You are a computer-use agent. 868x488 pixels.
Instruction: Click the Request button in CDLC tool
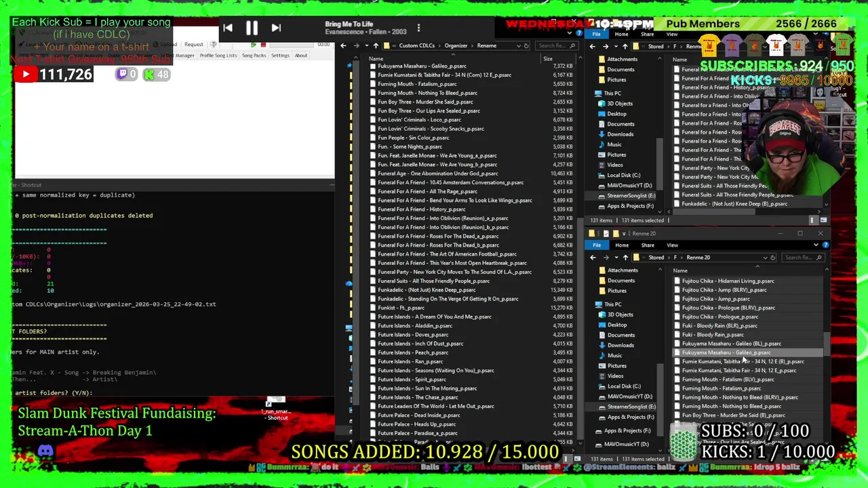pos(194,45)
